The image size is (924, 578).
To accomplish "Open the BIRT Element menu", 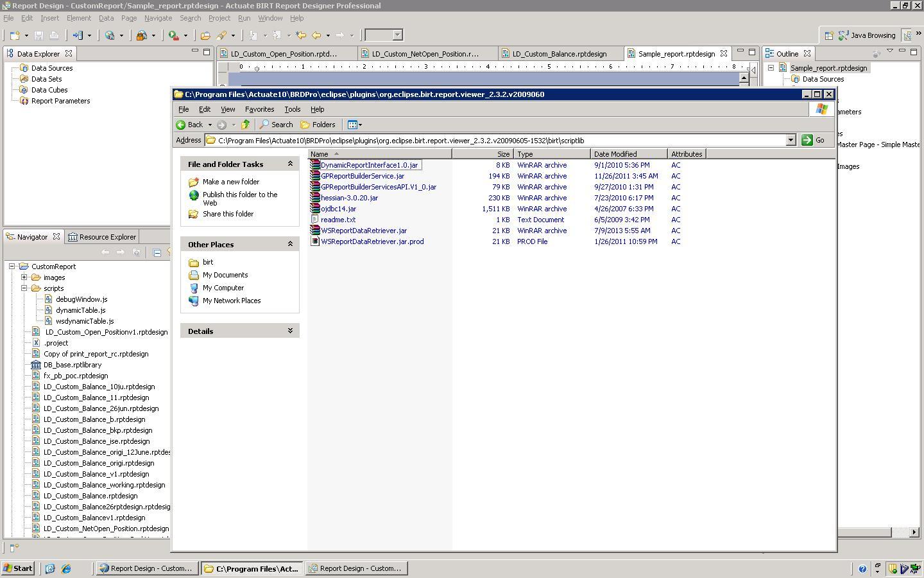I will 79,18.
